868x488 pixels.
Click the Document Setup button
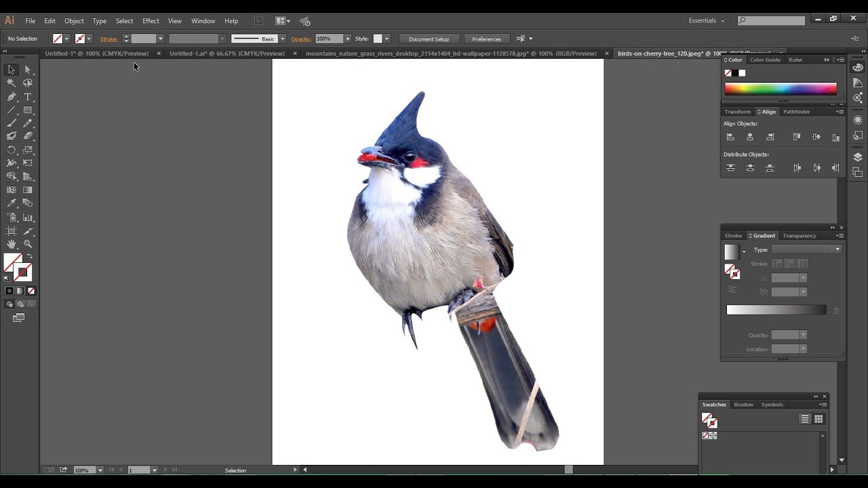[429, 39]
